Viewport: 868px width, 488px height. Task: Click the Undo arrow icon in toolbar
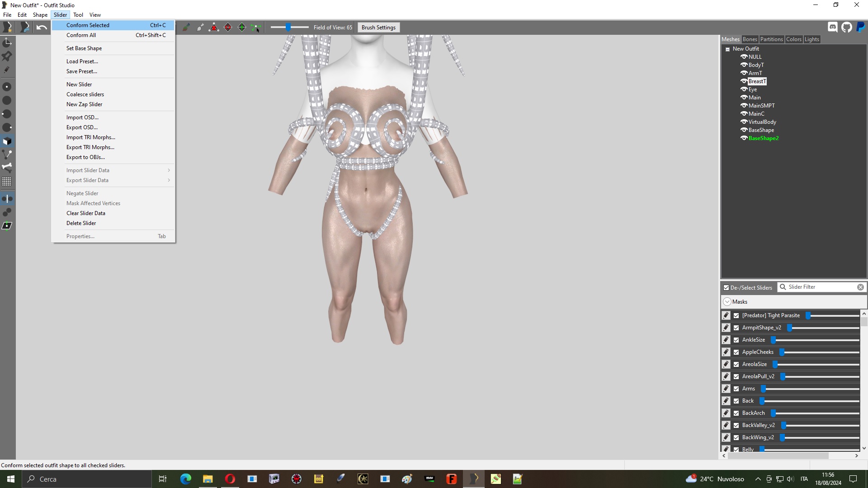coord(42,28)
